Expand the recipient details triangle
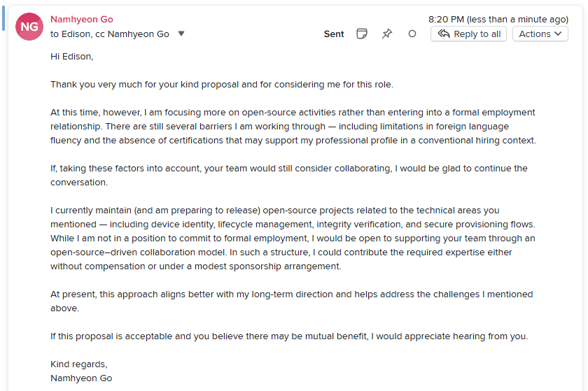This screenshot has width=588, height=391. click(x=181, y=34)
